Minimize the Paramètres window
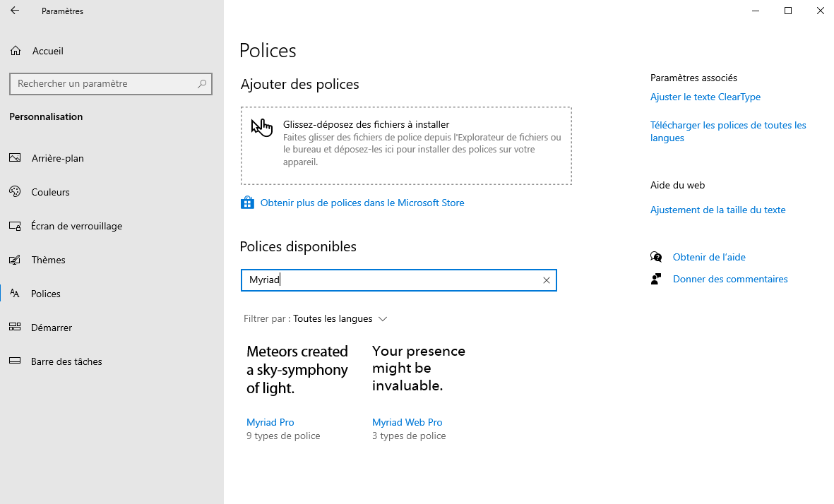 pyautogui.click(x=756, y=11)
